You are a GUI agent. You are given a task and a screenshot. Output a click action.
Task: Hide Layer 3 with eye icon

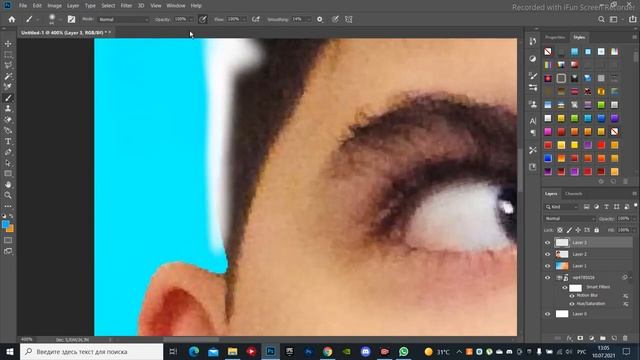pos(548,242)
